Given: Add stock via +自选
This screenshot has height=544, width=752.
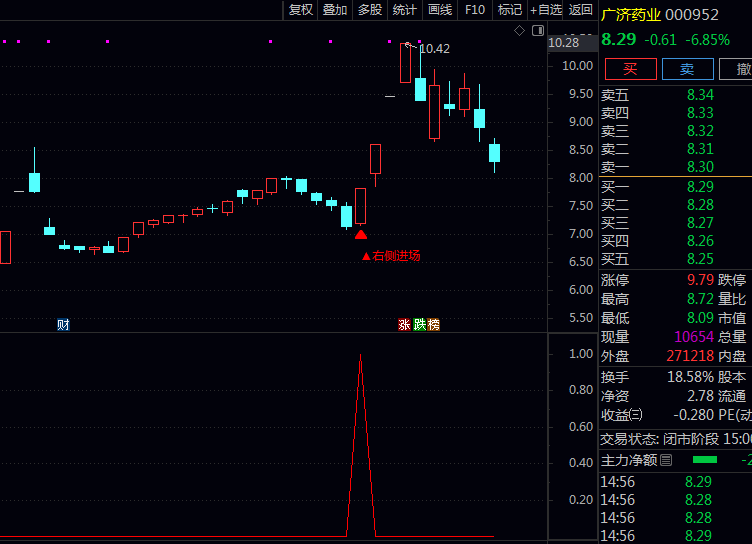Looking at the screenshot, I should [546, 10].
